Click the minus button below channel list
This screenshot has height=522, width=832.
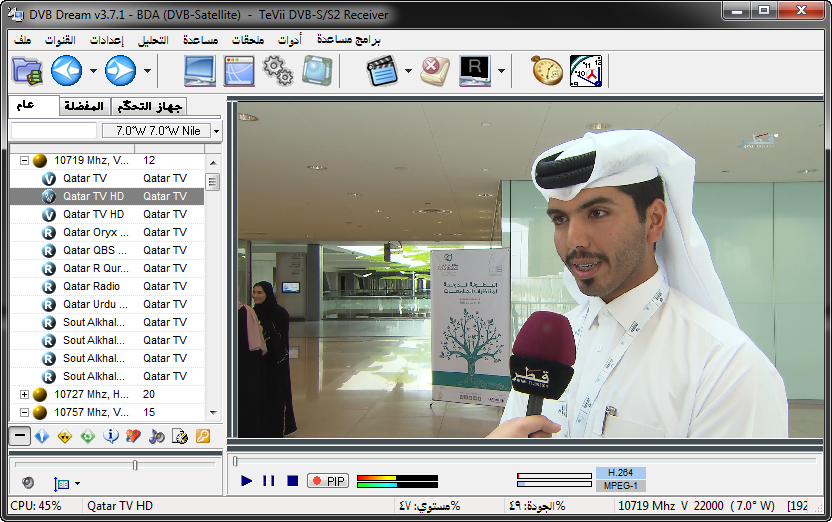coord(20,436)
